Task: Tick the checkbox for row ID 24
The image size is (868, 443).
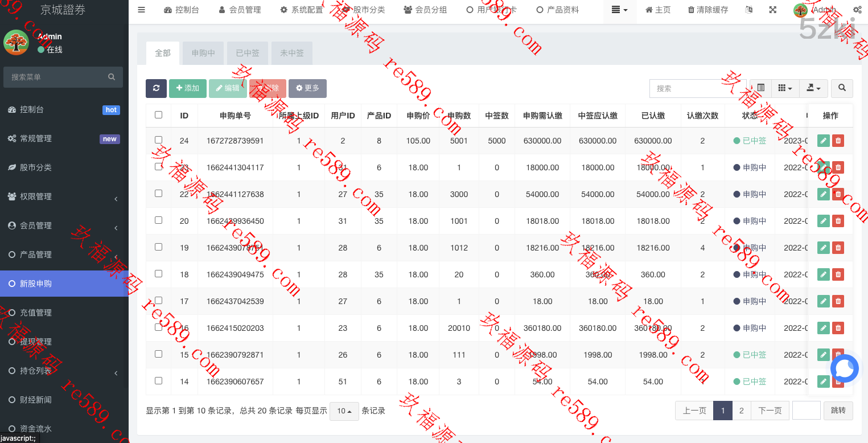Action: tap(158, 140)
